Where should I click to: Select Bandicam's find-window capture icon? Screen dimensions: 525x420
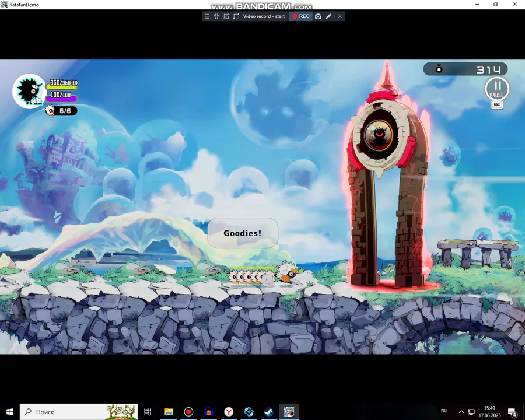pyautogui.click(x=226, y=16)
